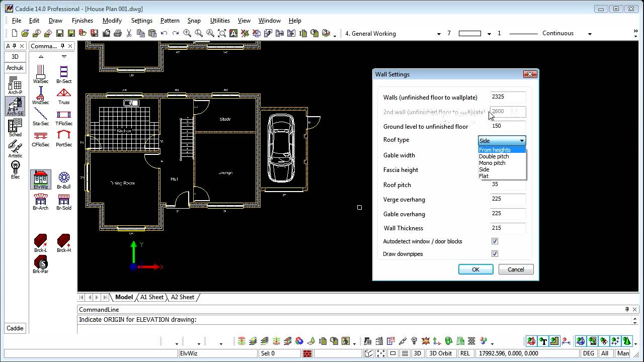Screen dimensions: 644x362
Task: Open the Sched schedule icon
Action: [x=15, y=127]
